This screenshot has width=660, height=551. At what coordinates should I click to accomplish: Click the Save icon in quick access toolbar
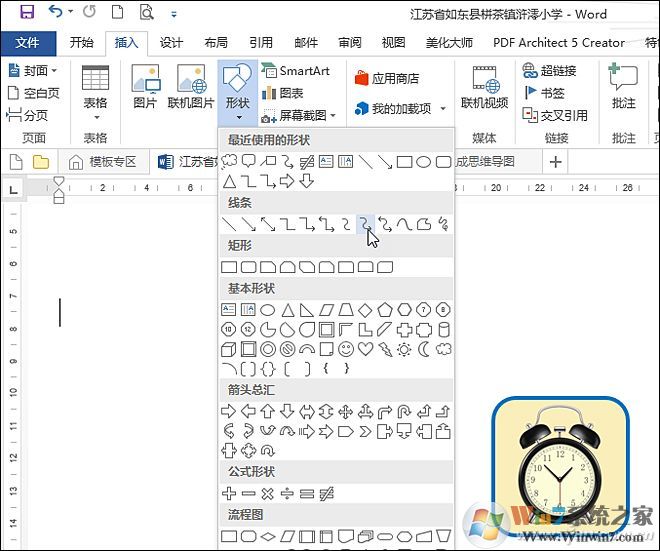coord(27,11)
